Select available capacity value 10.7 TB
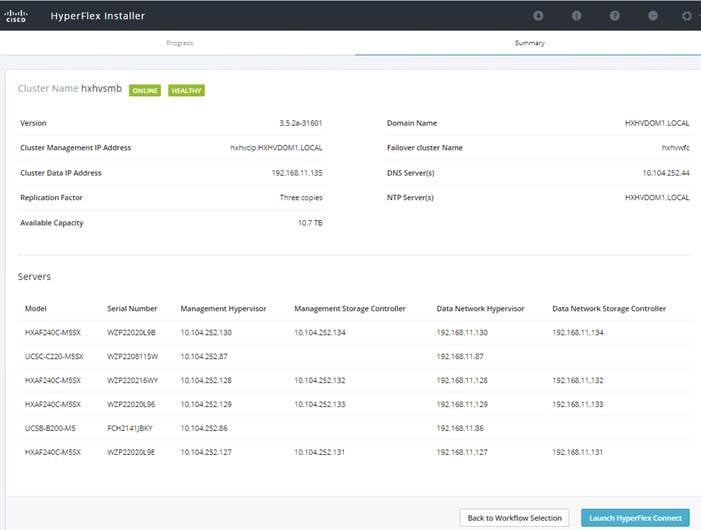Image resolution: width=701 pixels, height=530 pixels. (310, 223)
